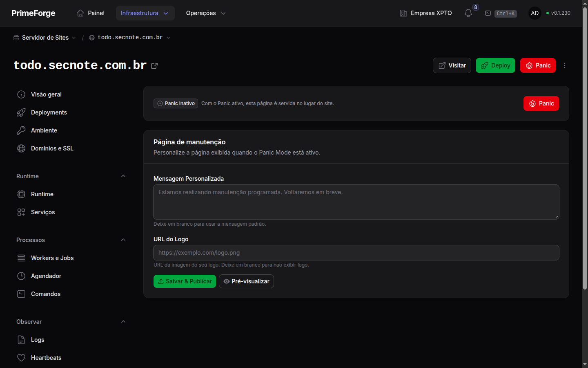Open the Infraestrutura dropdown menu
Screen dimensions: 588x368
click(145, 13)
